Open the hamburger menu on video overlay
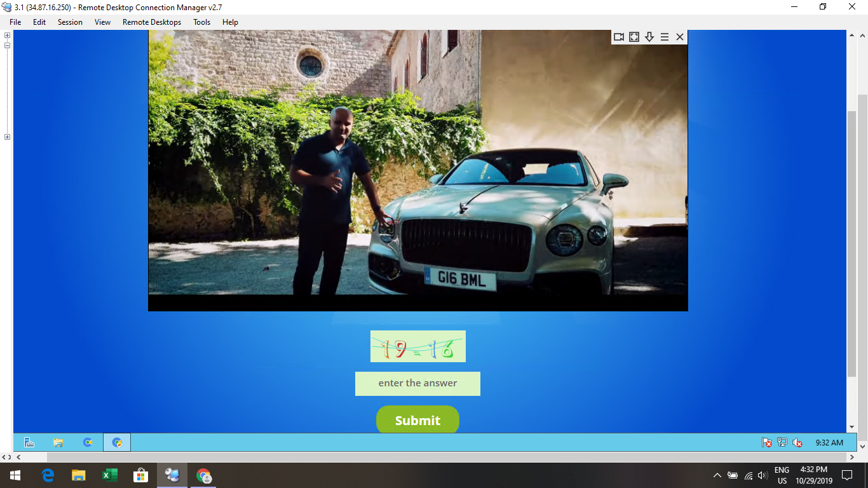 pos(665,37)
